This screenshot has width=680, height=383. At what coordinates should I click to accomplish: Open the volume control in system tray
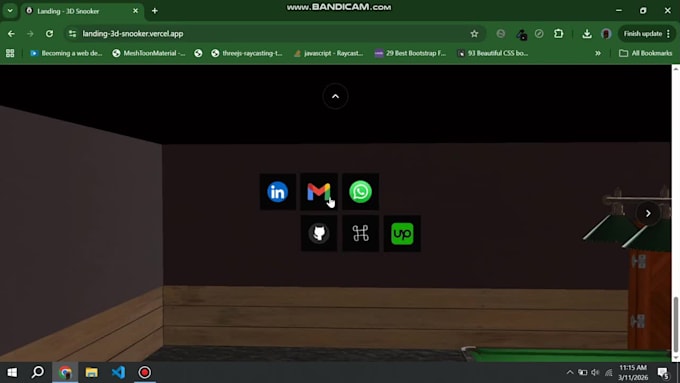click(x=595, y=372)
